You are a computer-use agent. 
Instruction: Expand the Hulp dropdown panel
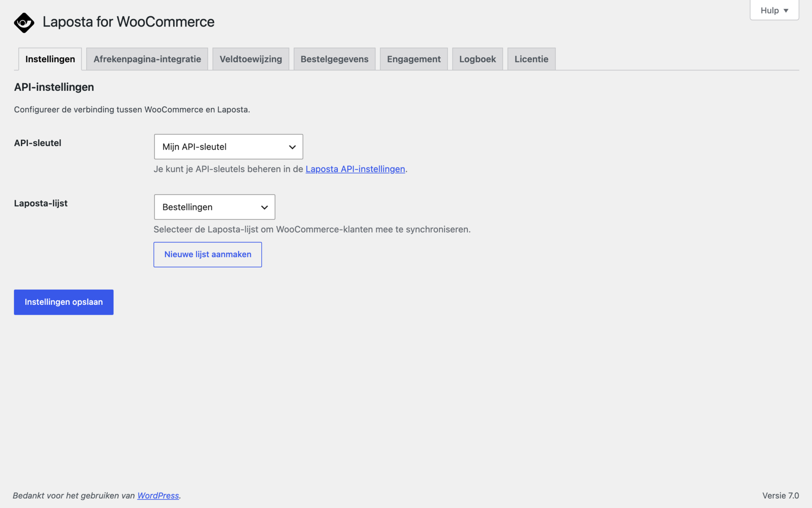point(774,10)
